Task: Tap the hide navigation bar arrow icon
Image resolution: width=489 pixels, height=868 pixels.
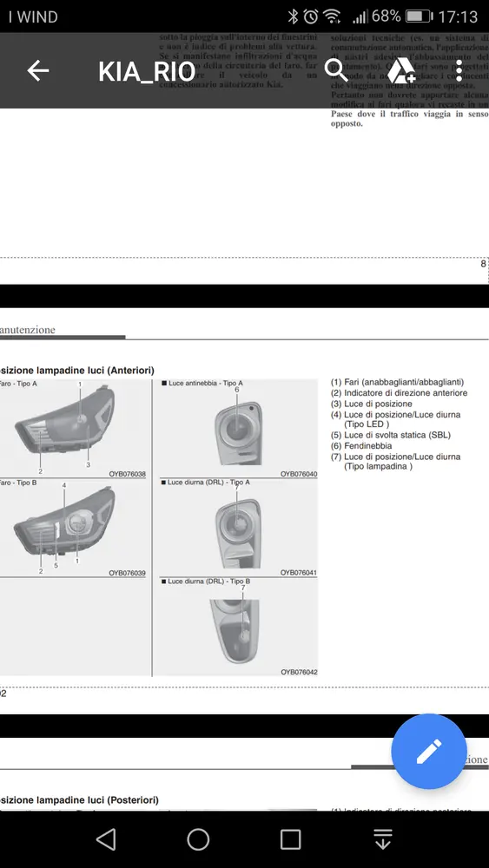Action: (x=383, y=839)
